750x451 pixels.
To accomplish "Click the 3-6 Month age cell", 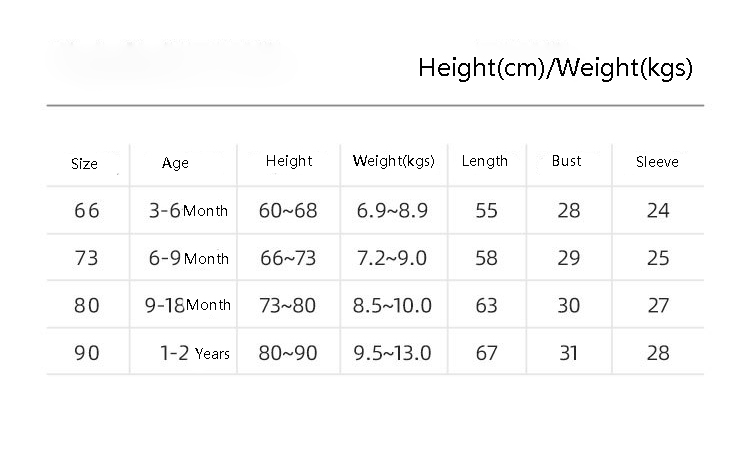I will (x=188, y=211).
